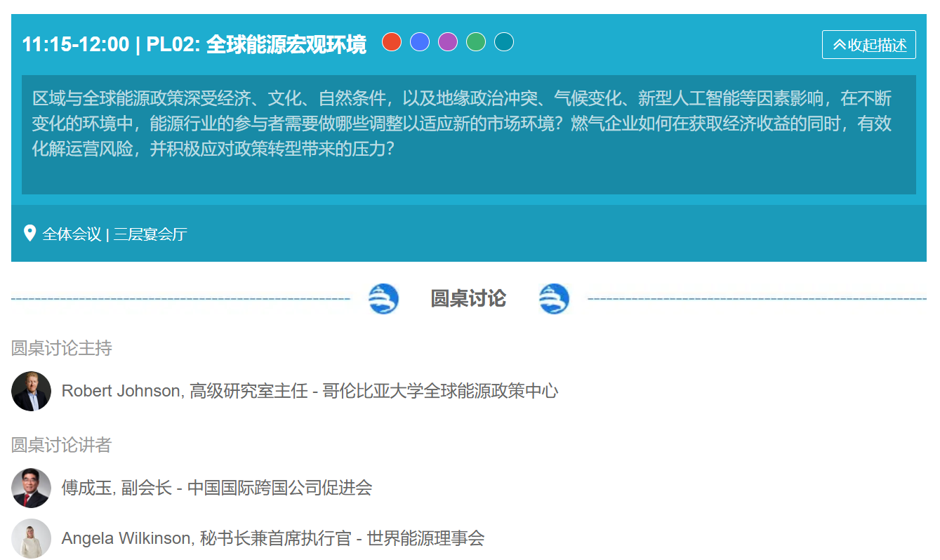Image resolution: width=940 pixels, height=560 pixels.
Task: Select the session description paragraph text
Action: [x=462, y=124]
